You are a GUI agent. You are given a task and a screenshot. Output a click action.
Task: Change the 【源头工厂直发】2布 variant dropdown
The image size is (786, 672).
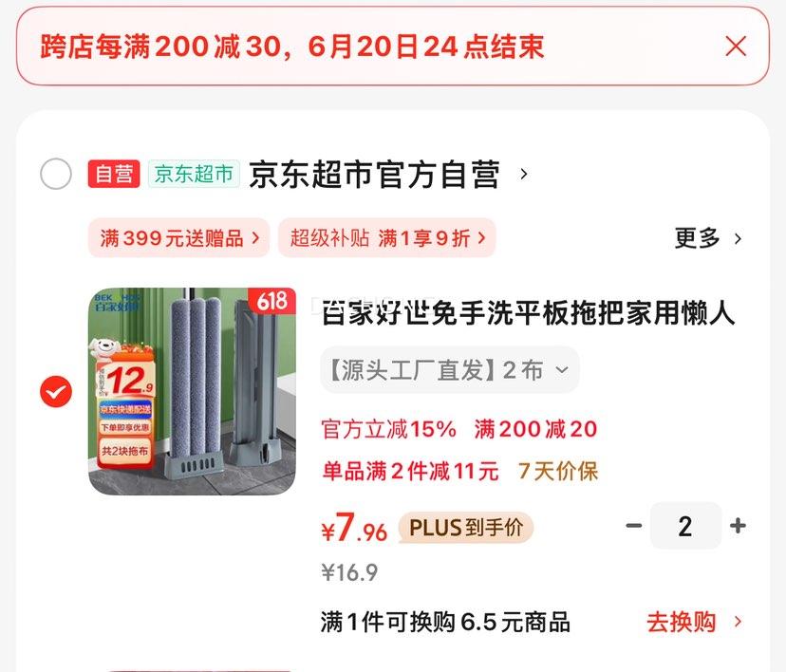[450, 370]
